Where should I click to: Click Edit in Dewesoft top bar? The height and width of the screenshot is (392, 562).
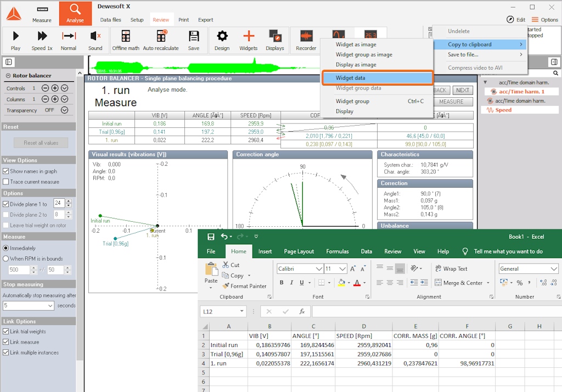pyautogui.click(x=516, y=20)
